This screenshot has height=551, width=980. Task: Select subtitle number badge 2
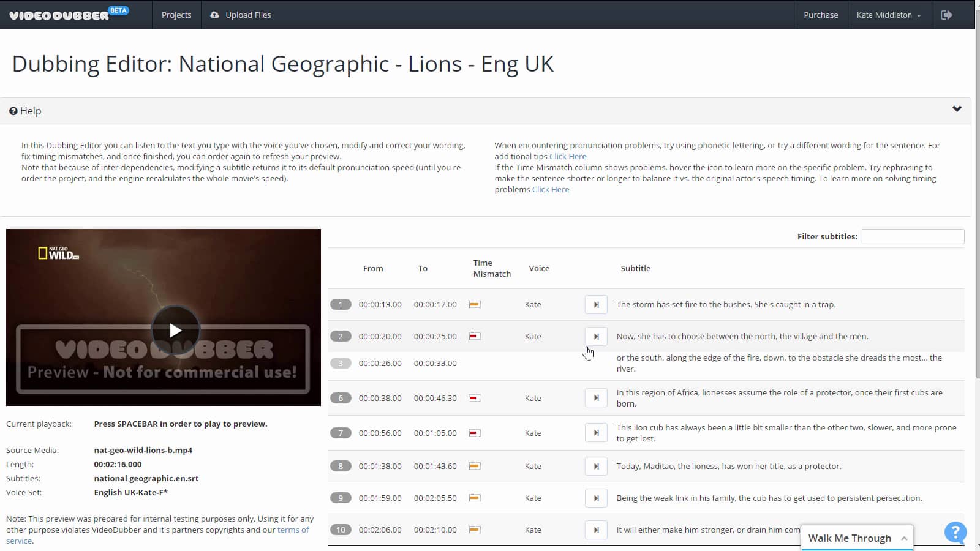(x=341, y=336)
